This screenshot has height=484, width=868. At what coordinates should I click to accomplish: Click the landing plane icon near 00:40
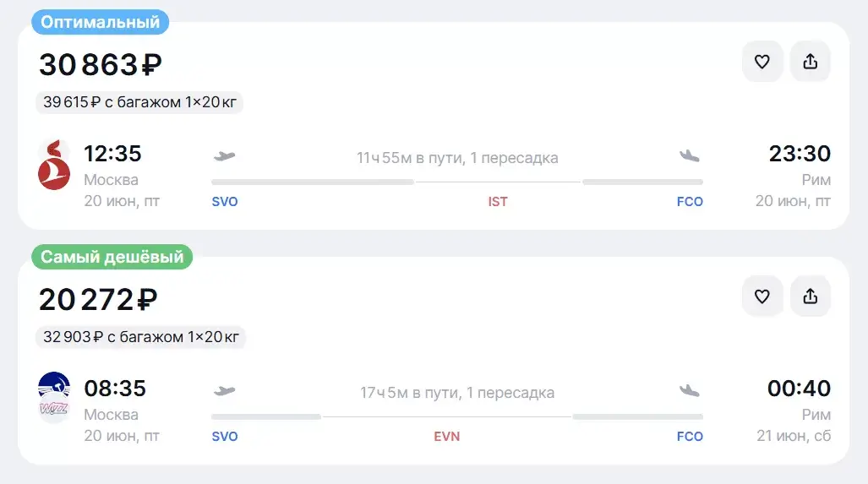point(690,391)
